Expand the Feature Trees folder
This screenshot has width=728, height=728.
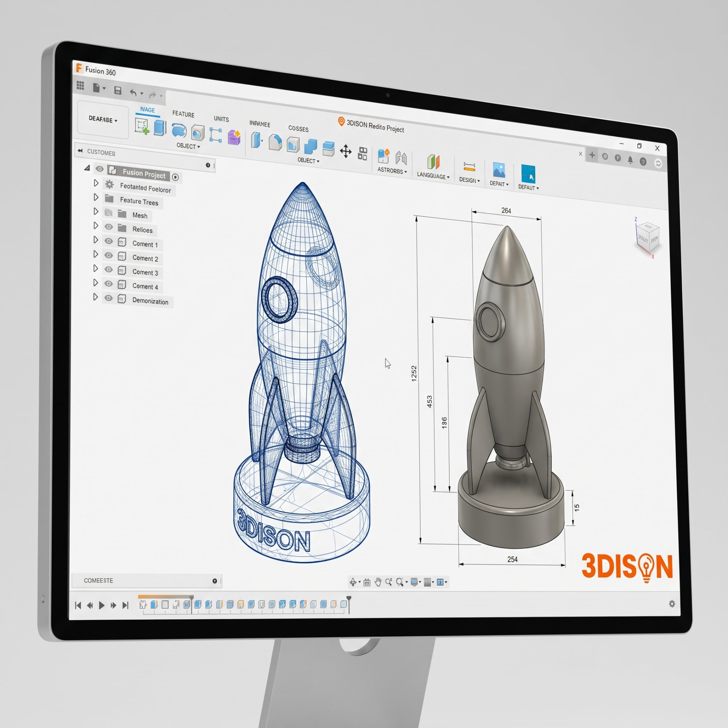click(x=96, y=197)
